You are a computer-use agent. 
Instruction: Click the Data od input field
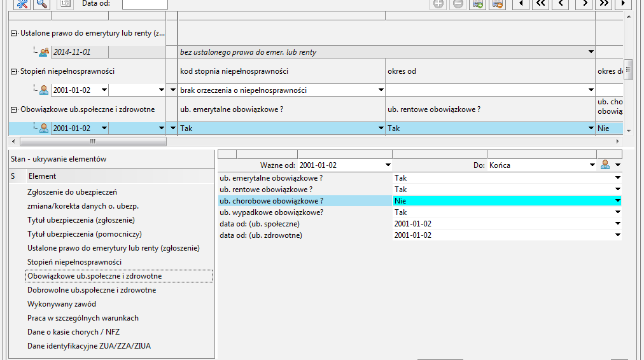[144, 4]
